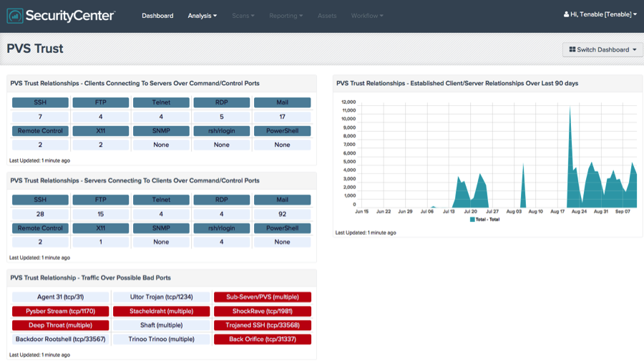Viewport: 644px width, 361px height.
Task: Click X11 count 1 in Servers table
Action: pyautogui.click(x=101, y=242)
